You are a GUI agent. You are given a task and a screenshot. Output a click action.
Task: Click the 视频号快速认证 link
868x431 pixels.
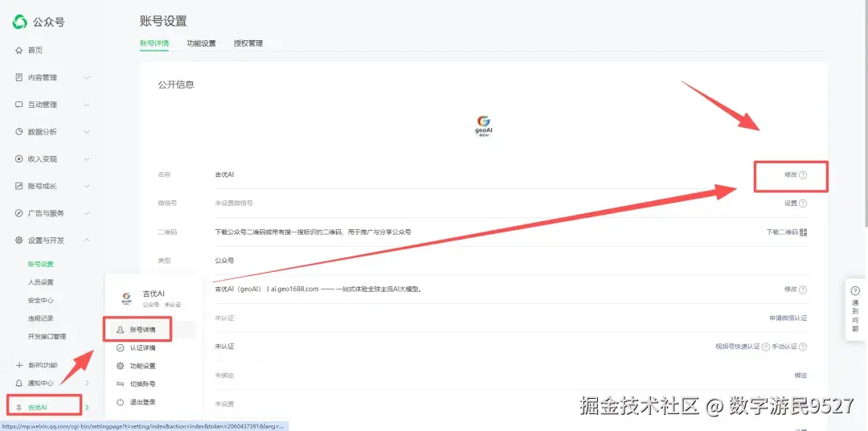point(737,347)
